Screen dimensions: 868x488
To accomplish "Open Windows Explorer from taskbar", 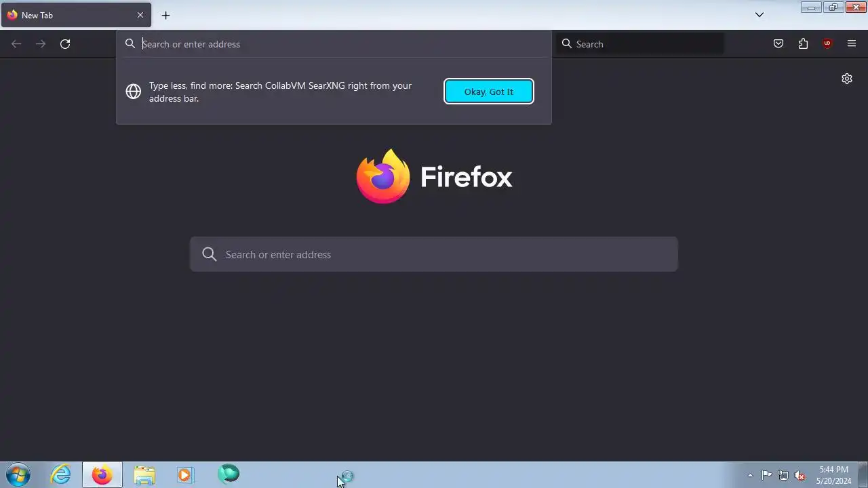I will tap(144, 474).
